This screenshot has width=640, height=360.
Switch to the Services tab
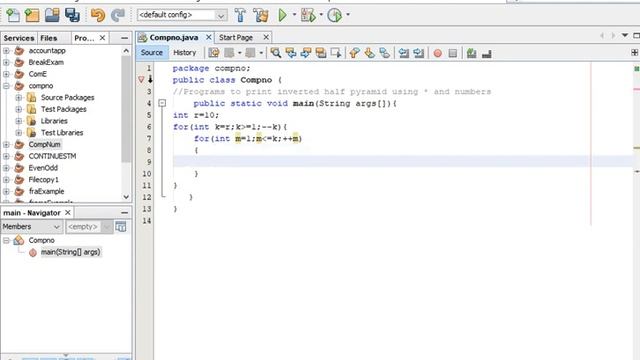tap(19, 38)
